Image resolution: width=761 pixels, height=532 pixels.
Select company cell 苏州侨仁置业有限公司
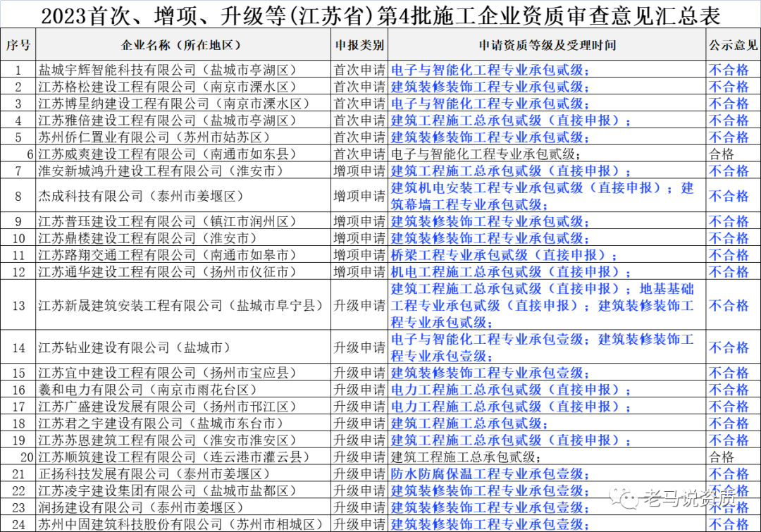pyautogui.click(x=183, y=137)
